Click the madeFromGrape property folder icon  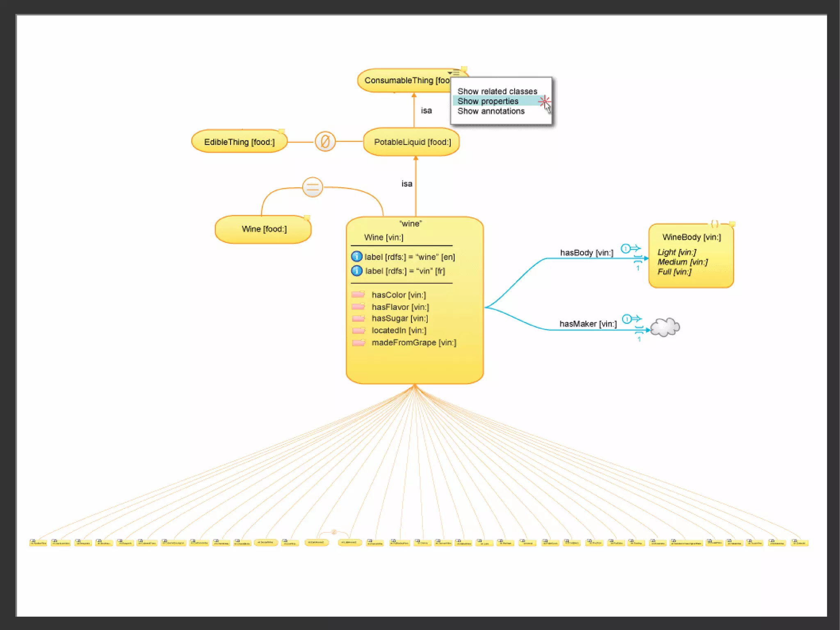tap(358, 342)
